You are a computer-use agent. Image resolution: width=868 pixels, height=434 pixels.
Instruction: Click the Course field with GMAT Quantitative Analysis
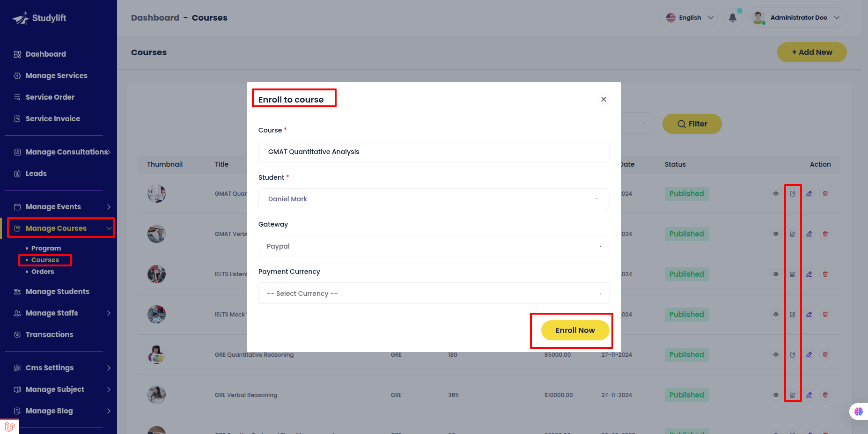pos(434,152)
